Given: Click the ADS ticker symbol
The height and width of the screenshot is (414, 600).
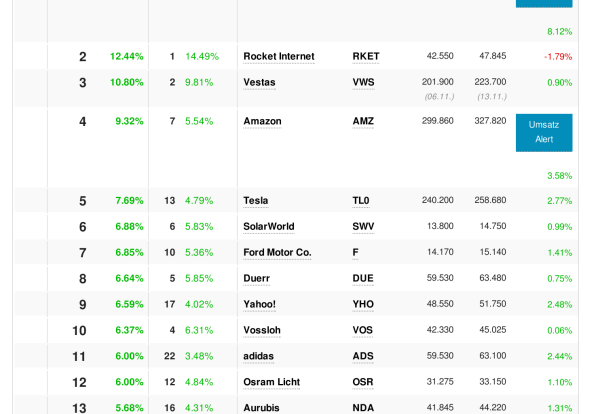Looking at the screenshot, I should pyautogui.click(x=362, y=356).
